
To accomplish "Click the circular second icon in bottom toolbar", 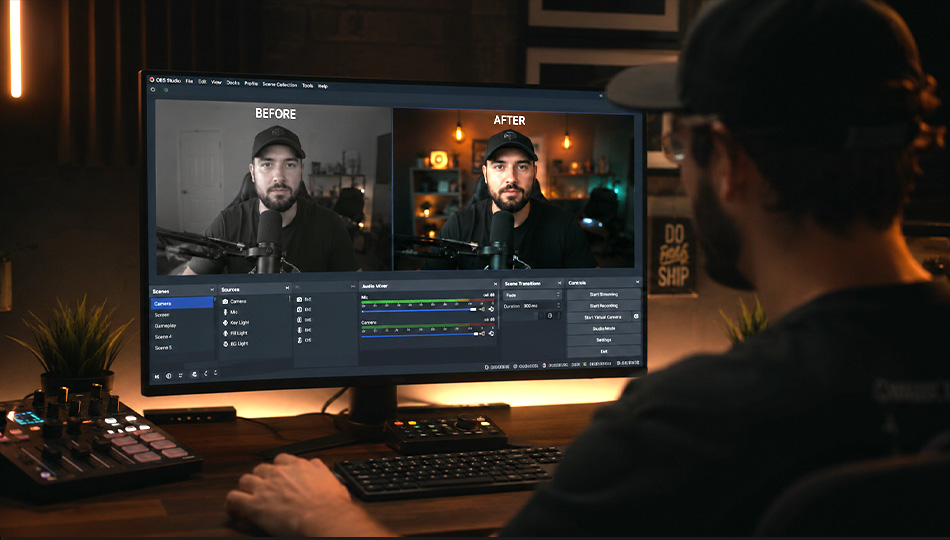I will pos(168,376).
